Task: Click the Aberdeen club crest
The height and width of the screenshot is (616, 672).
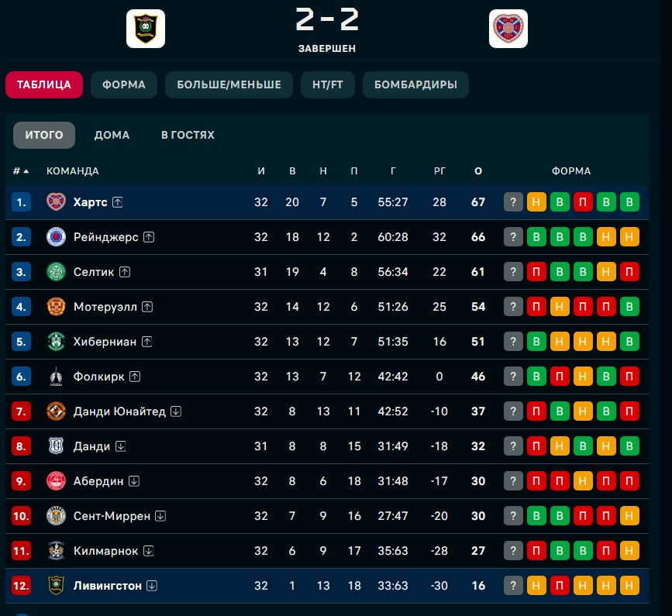Action: pos(57,481)
